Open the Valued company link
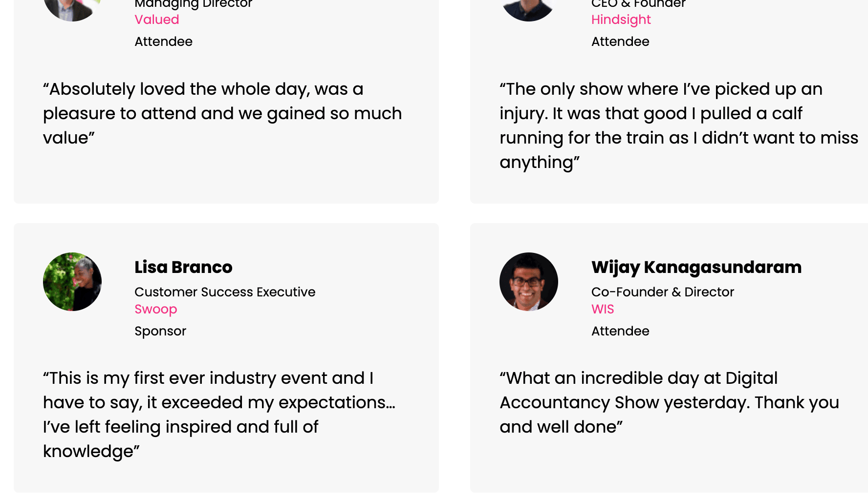The image size is (868, 500). tap(157, 20)
